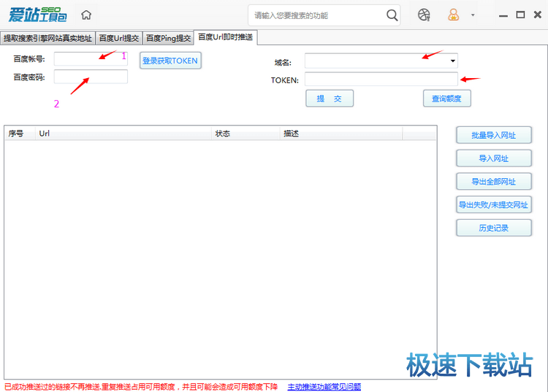Image resolution: width=548 pixels, height=392 pixels.
Task: Minimize the application window
Action: pos(503,15)
